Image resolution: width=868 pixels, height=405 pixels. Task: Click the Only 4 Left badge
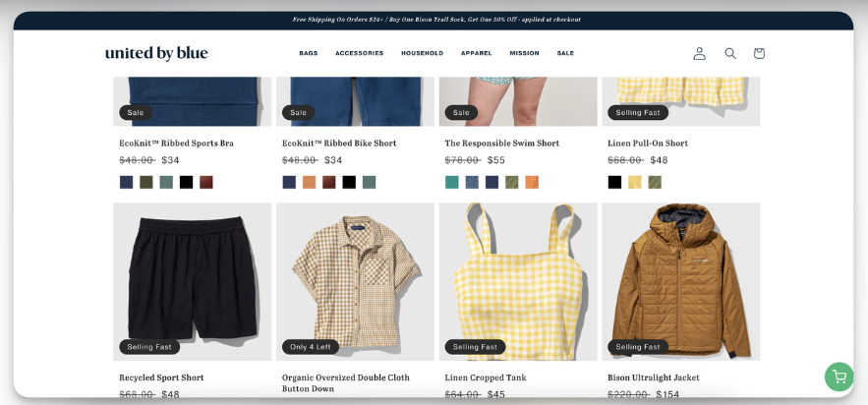pos(310,347)
